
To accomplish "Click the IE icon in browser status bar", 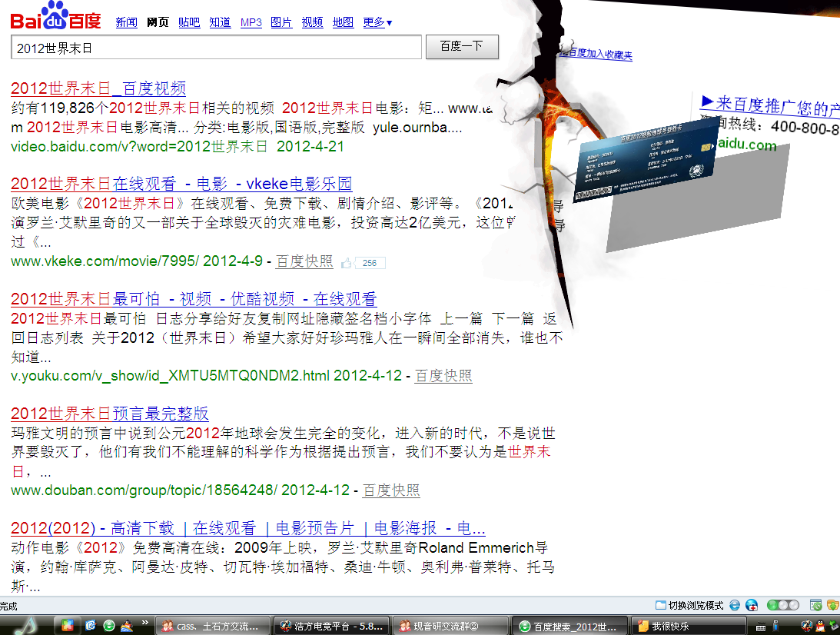I will tap(735, 606).
